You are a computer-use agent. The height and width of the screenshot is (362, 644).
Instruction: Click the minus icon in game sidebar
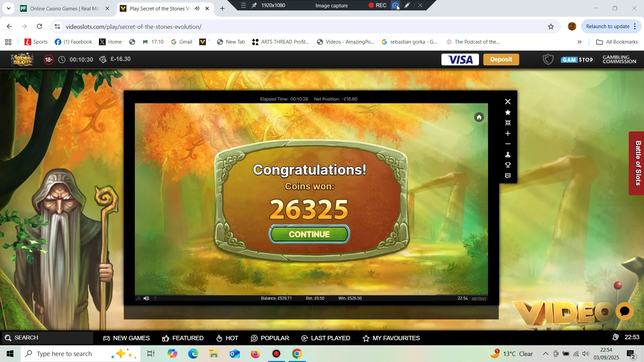508,144
